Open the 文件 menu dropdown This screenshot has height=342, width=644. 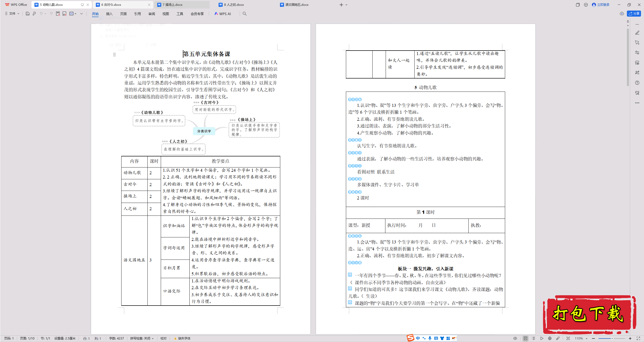pyautogui.click(x=12, y=14)
